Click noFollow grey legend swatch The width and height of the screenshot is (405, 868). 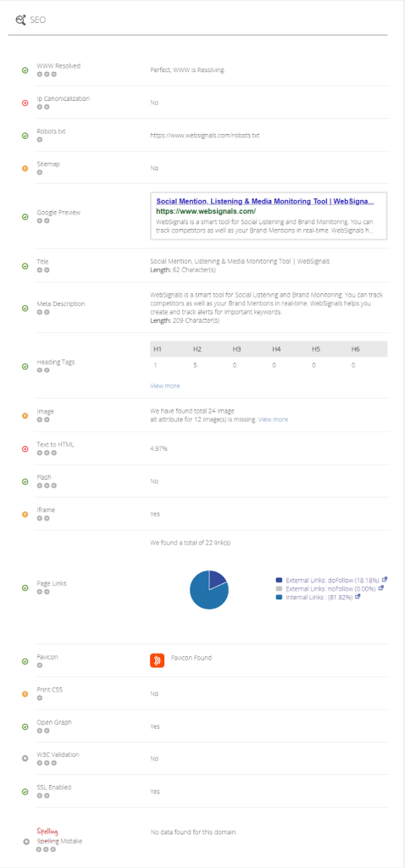point(279,588)
